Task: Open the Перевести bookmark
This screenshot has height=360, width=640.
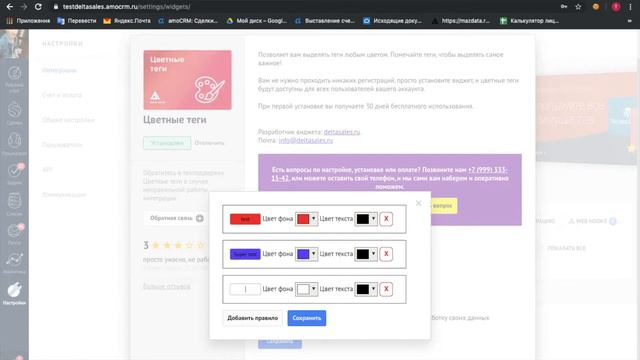Action: [x=77, y=21]
